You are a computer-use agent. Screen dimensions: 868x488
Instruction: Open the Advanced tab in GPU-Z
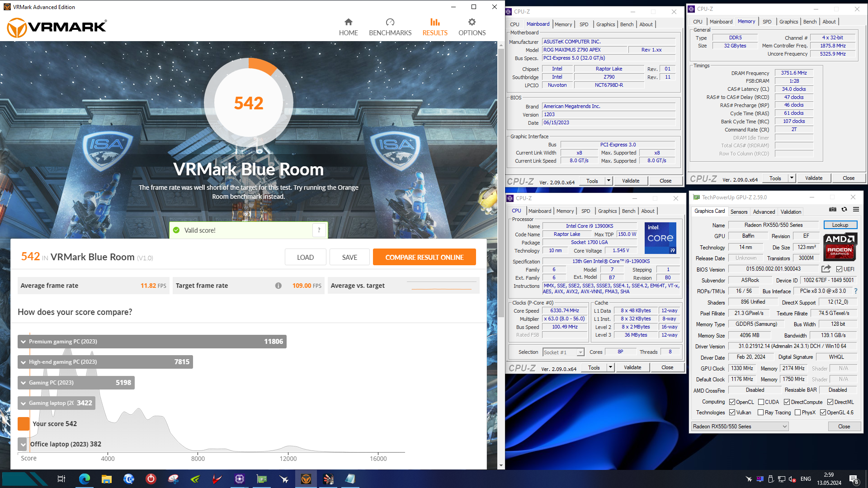(x=764, y=212)
